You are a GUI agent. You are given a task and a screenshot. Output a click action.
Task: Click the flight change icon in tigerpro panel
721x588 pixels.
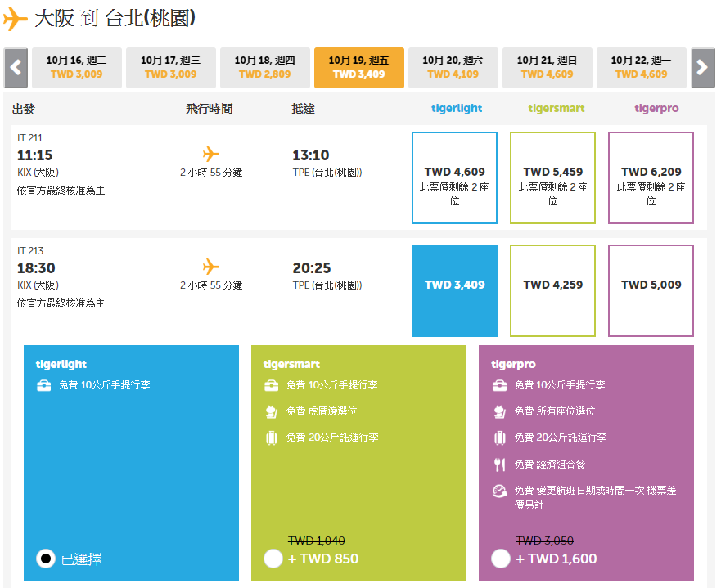click(499, 491)
